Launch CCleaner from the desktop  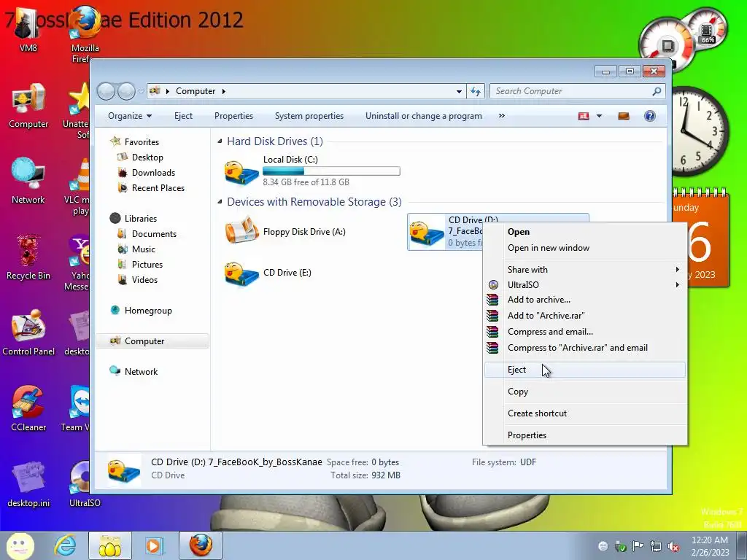pos(28,408)
